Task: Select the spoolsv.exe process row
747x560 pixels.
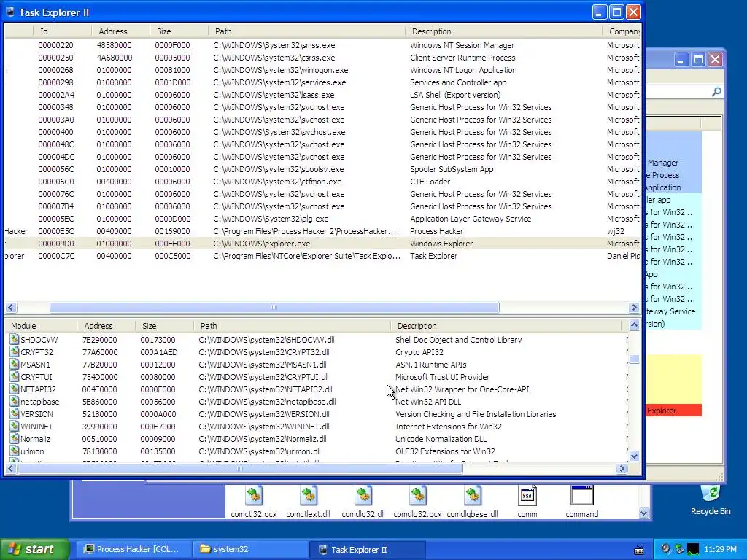Action: 322,169
